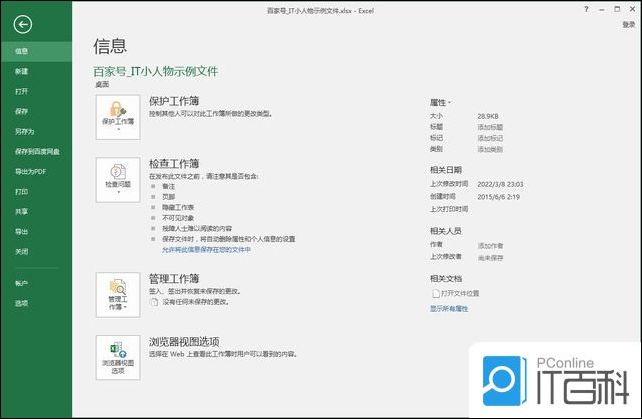This screenshot has height=419, width=642.
Task: Click the 隐藏工作表 list item
Action: [x=178, y=208]
